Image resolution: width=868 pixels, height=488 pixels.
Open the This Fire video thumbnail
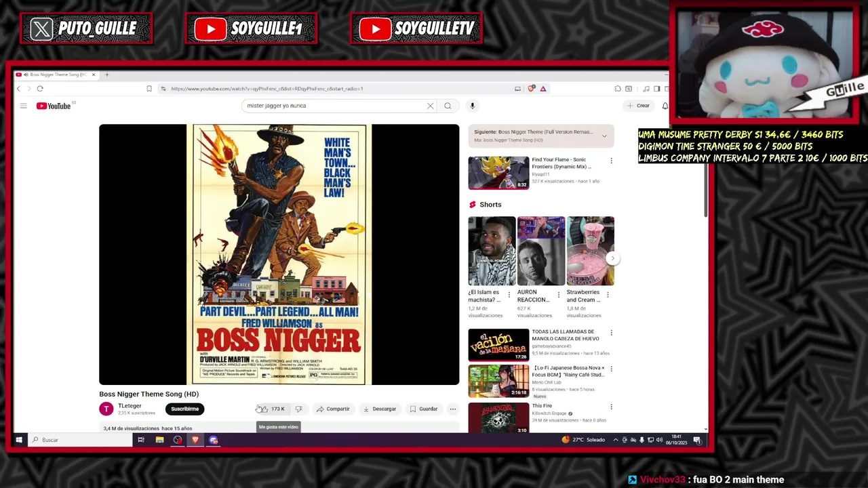(498, 418)
